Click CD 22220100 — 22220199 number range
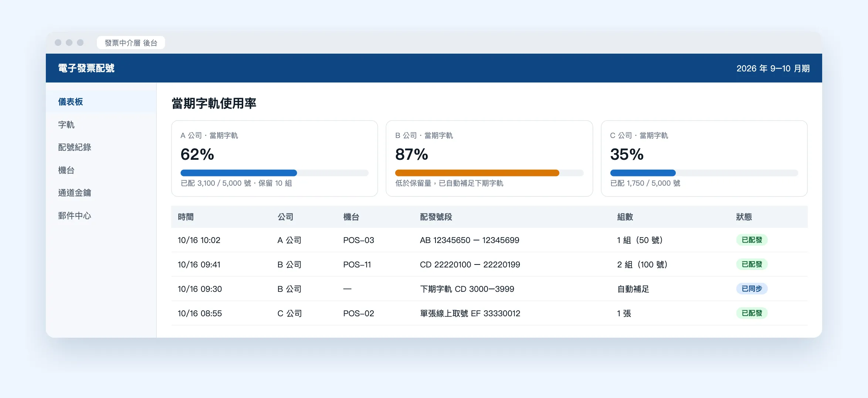 pyautogui.click(x=470, y=264)
